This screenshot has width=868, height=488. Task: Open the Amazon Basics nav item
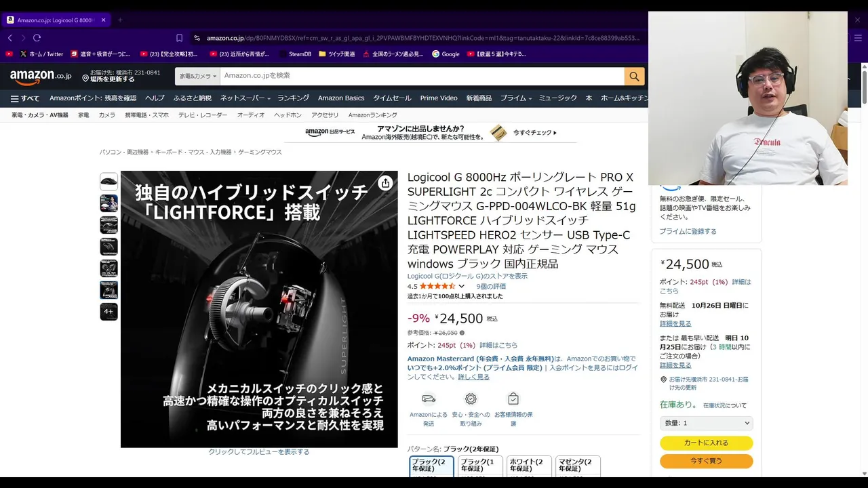tap(341, 98)
